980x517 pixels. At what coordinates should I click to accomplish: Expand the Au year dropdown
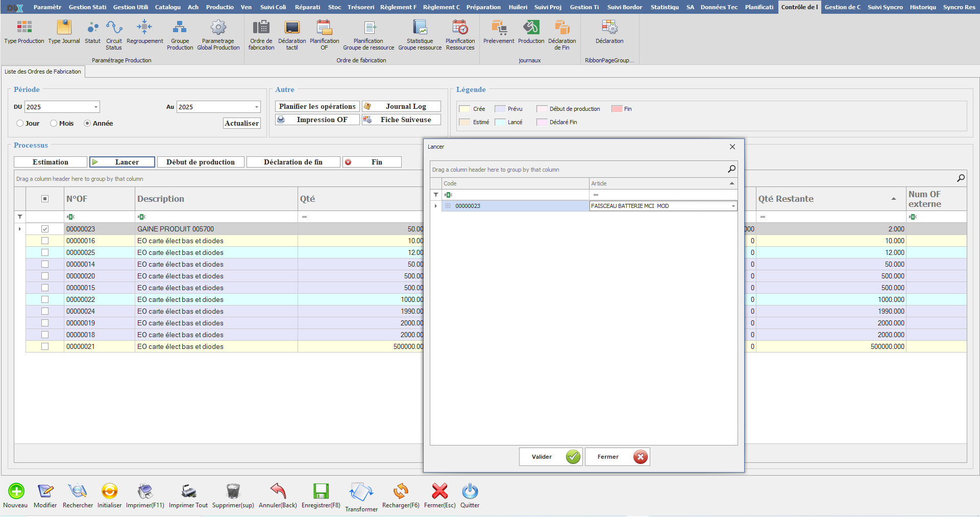click(x=256, y=107)
